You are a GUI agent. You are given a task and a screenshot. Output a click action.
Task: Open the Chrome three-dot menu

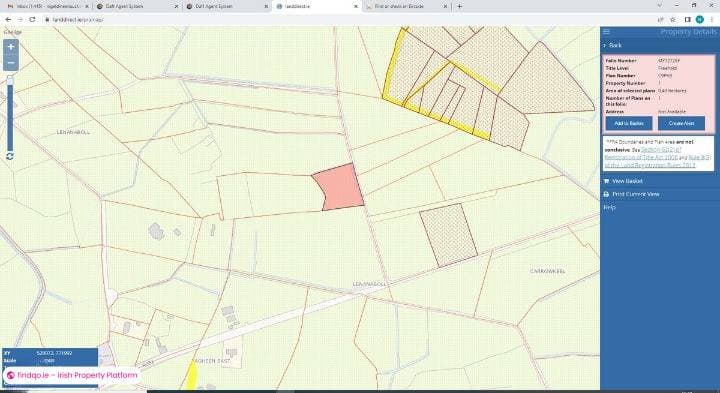click(x=712, y=19)
